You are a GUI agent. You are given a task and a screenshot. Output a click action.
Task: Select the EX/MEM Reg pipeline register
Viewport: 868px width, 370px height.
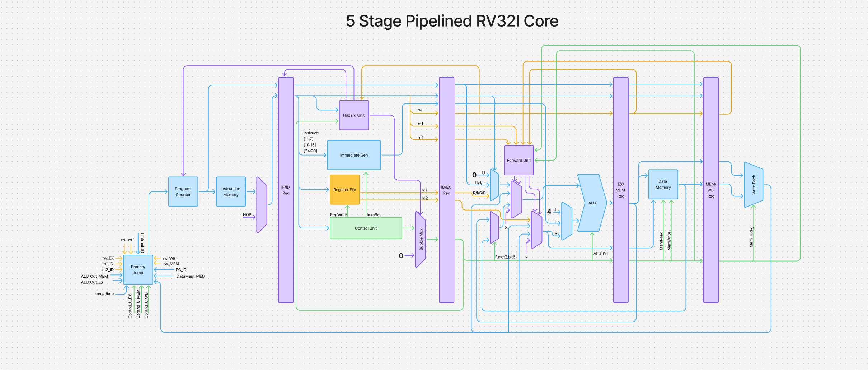(x=621, y=190)
